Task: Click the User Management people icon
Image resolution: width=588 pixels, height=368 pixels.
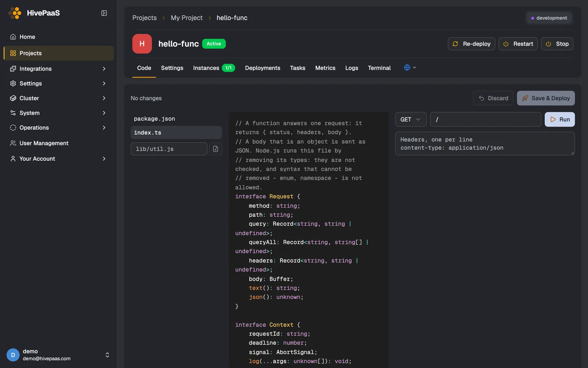Action: tap(13, 143)
